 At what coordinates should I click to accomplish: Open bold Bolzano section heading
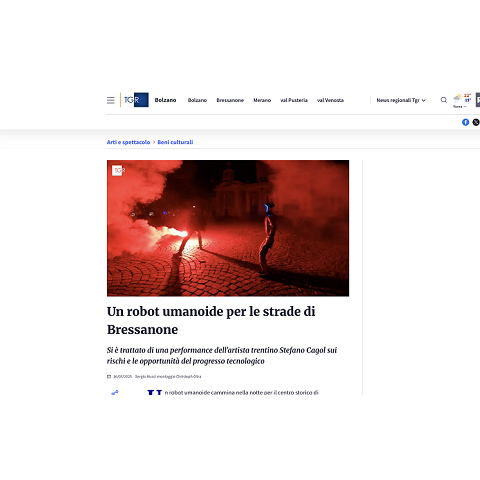click(165, 100)
